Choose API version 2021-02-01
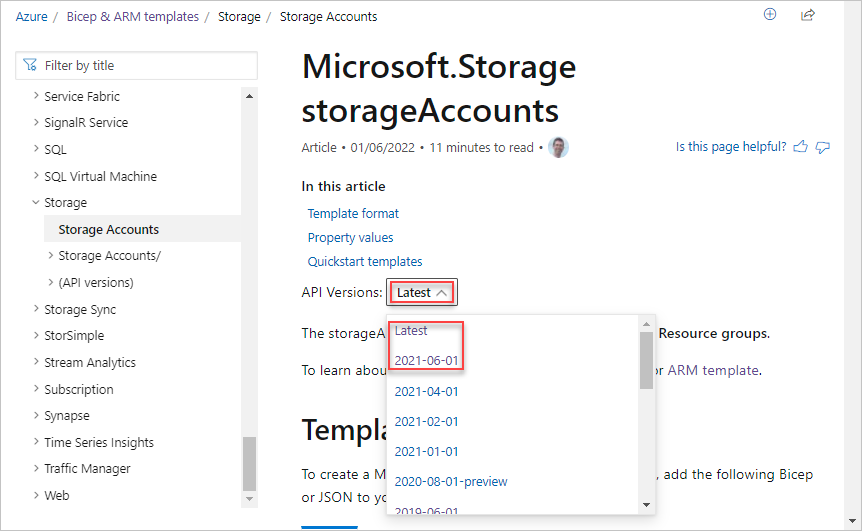The image size is (862, 531). pyautogui.click(x=426, y=422)
